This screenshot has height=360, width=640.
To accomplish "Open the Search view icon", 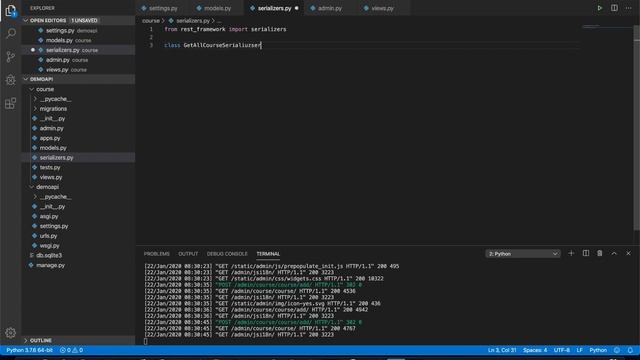I will [x=11, y=33].
